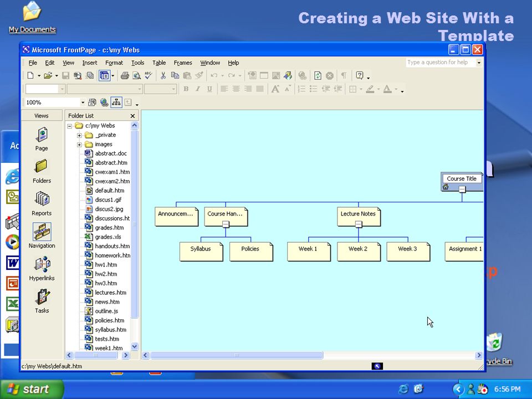
Task: Select the Policies page box
Action: click(251, 252)
